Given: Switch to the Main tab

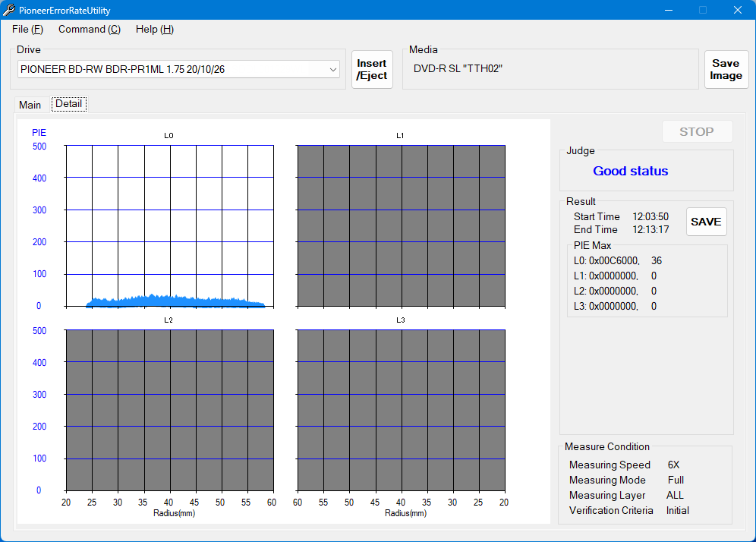Looking at the screenshot, I should pos(30,105).
